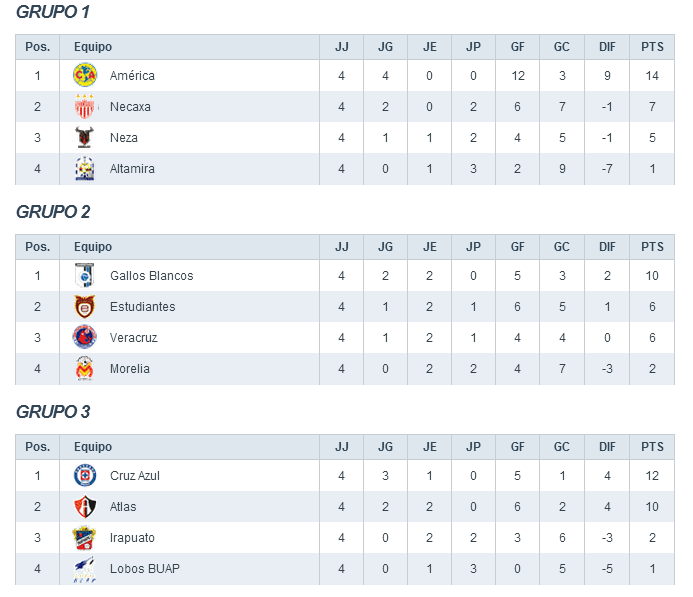Click the Necaxa team crest

tap(85, 107)
